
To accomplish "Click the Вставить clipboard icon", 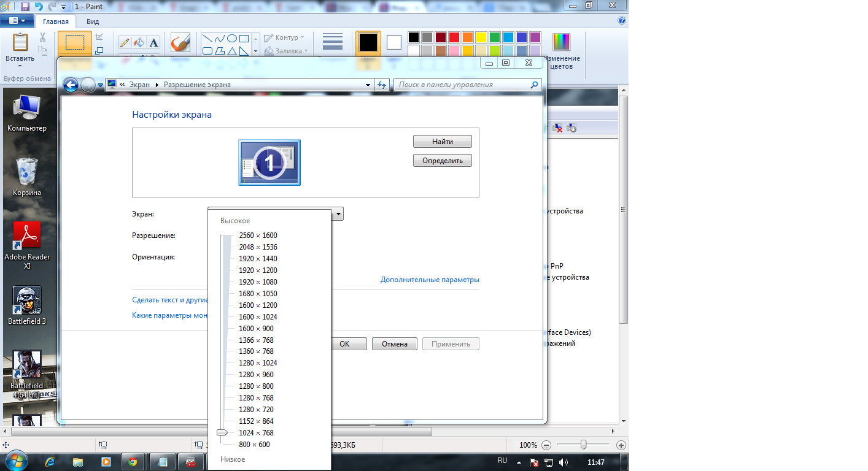I will pos(20,42).
